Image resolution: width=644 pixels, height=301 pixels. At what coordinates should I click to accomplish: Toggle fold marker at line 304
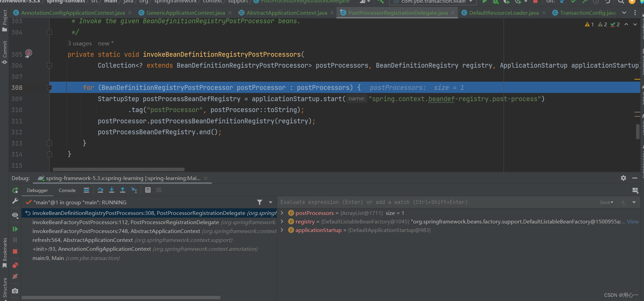click(50, 32)
